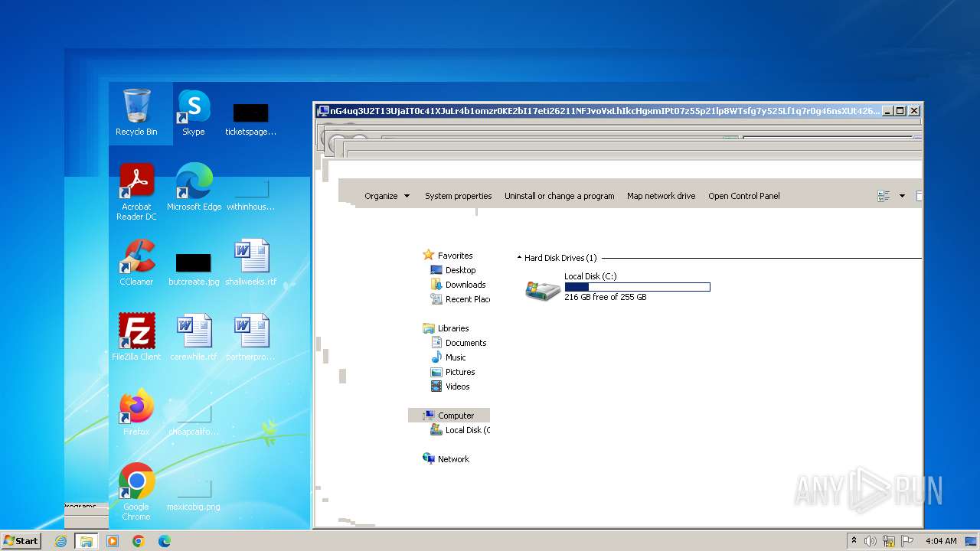The image size is (980, 551).
Task: Open the Action Center flag icon
Action: pos(907,541)
